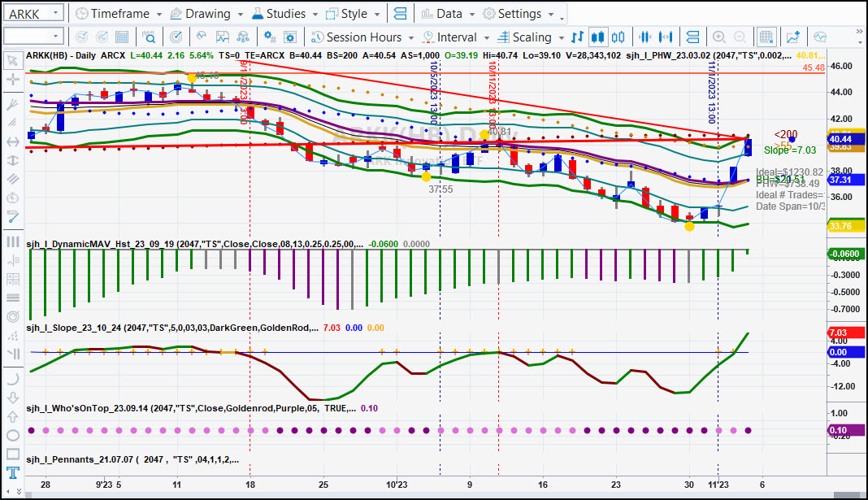Select the ruler measure tool in sidebar

(x=12, y=216)
